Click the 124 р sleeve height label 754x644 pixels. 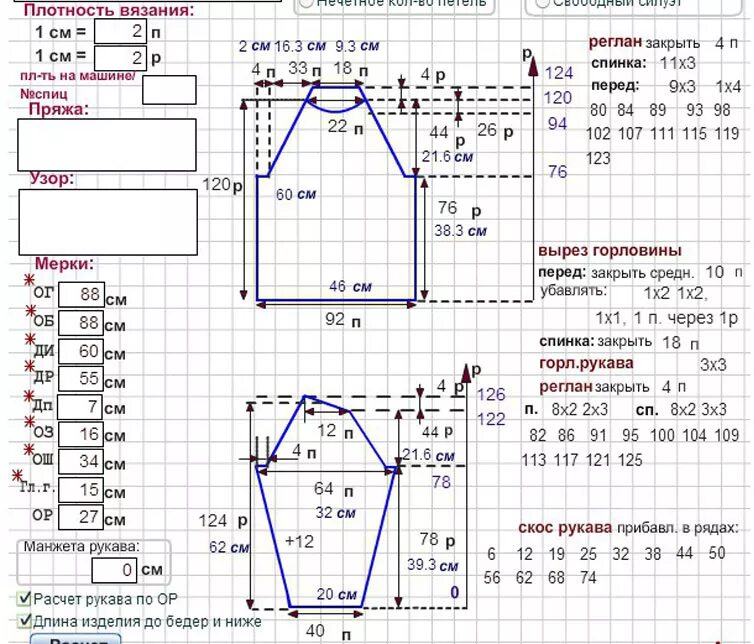click(224, 521)
